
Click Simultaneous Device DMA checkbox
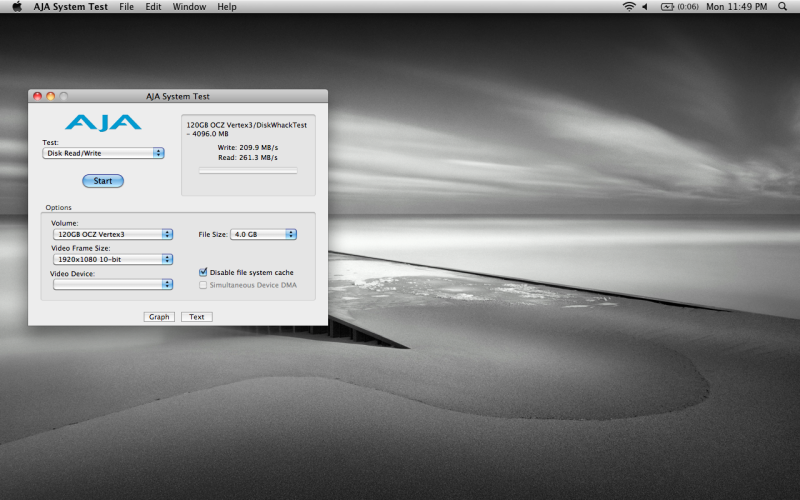coord(204,285)
